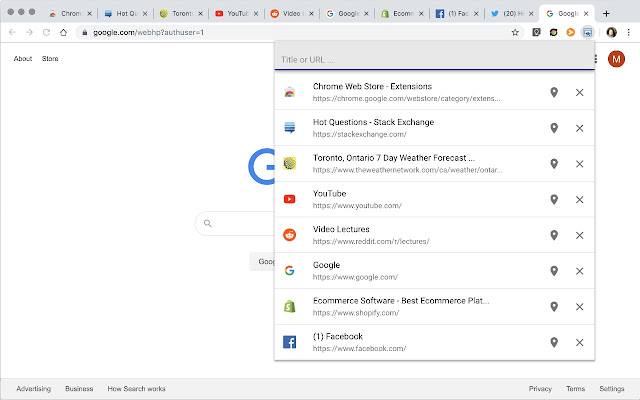This screenshot has height=400, width=640.
Task: Close the Google entry in tab list
Action: tap(579, 271)
